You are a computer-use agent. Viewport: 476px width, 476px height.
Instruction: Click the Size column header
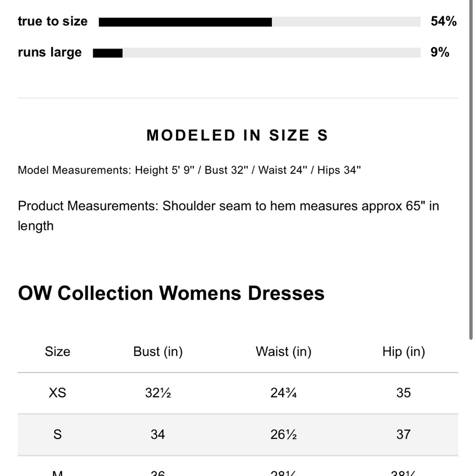click(58, 352)
